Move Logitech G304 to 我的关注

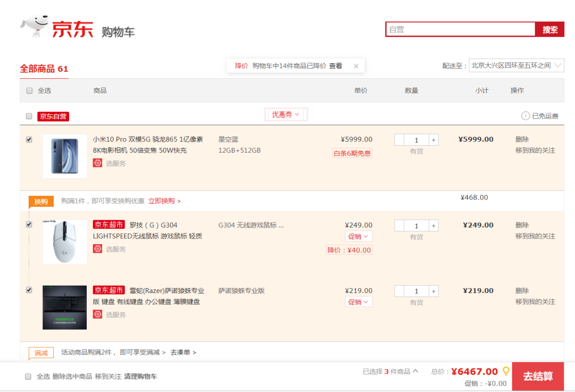(x=535, y=236)
